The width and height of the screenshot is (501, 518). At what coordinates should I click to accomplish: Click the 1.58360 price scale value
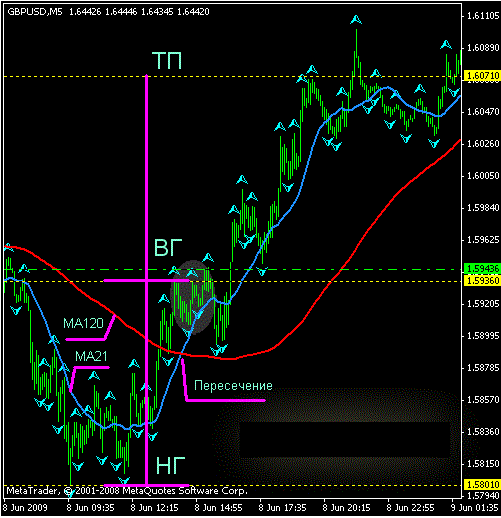[x=483, y=432]
